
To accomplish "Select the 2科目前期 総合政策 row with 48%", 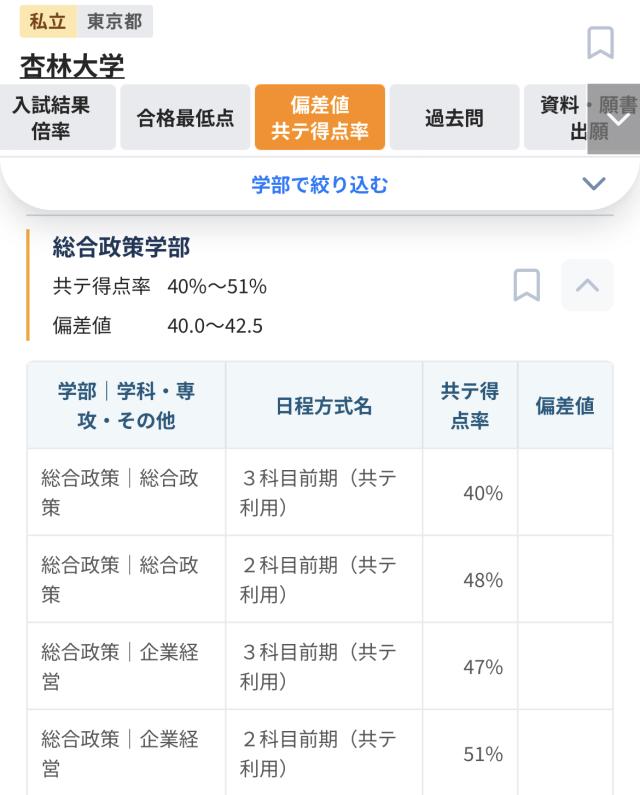I will (x=320, y=579).
